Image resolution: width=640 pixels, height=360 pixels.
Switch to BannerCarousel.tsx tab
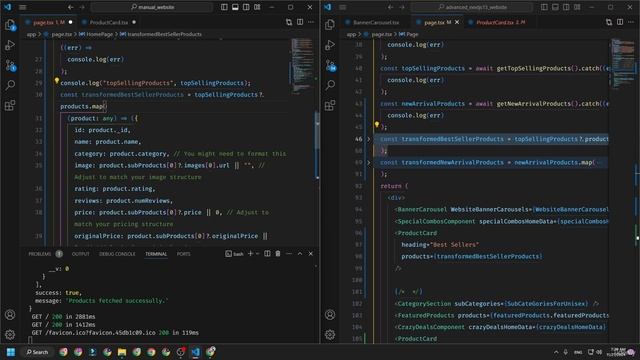coord(376,22)
